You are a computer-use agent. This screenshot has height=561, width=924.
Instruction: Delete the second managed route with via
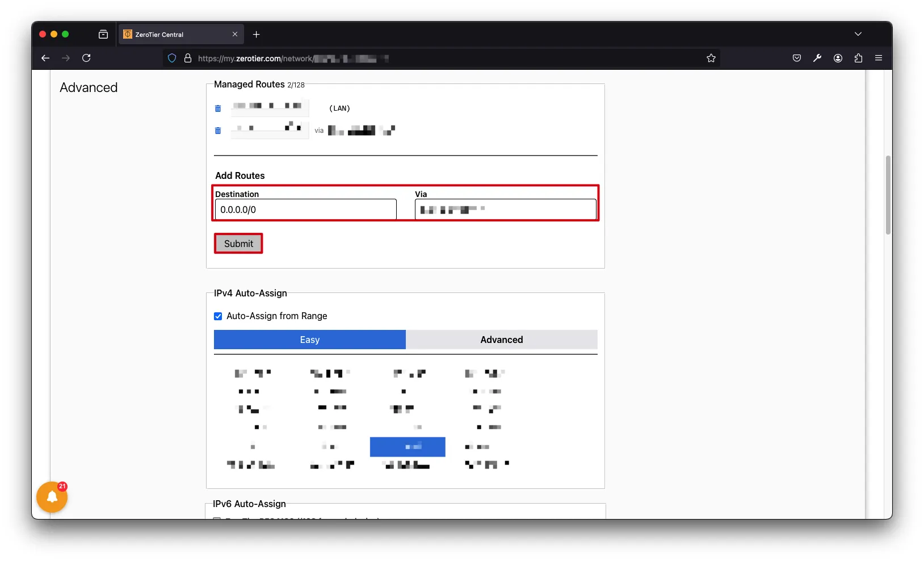(x=218, y=131)
